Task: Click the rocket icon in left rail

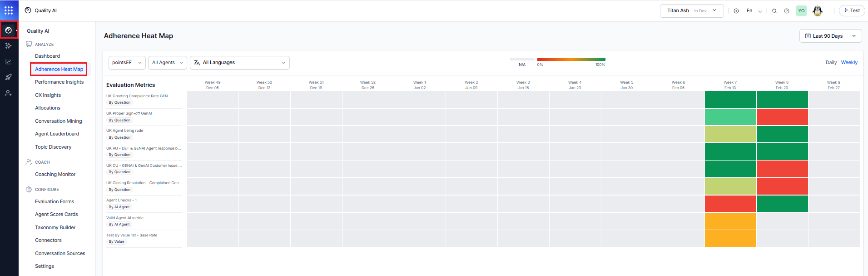Action: (x=8, y=77)
